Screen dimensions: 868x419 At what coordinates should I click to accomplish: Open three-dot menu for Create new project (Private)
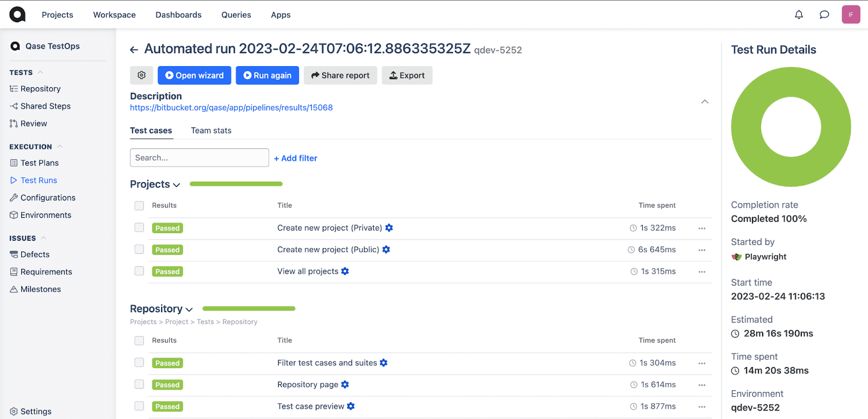[702, 228]
